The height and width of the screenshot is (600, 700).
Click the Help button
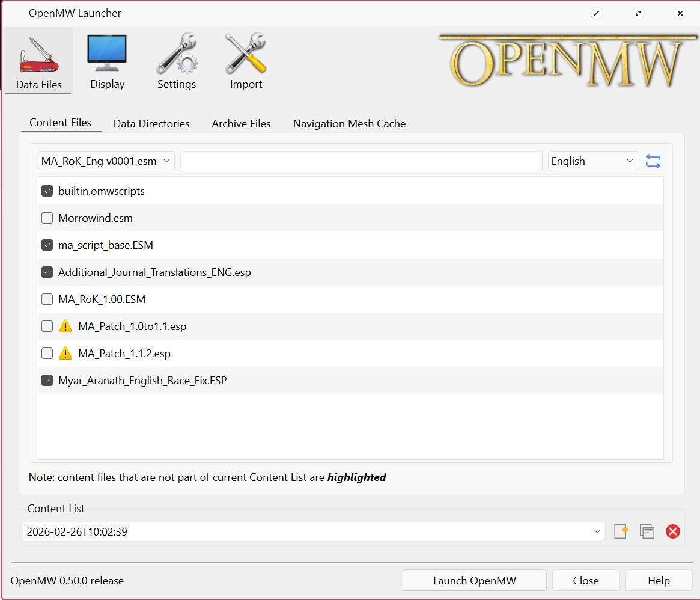[x=659, y=580]
